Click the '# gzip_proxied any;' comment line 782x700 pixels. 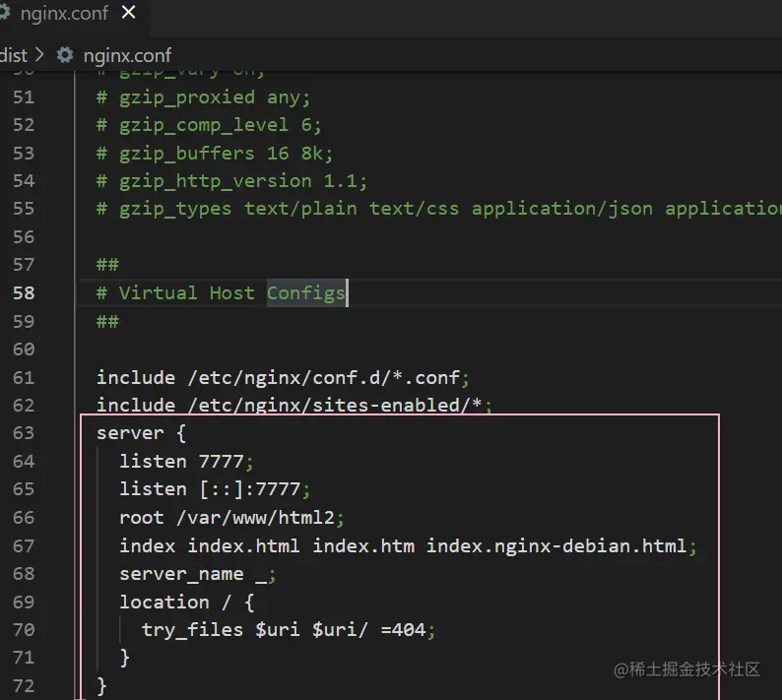click(x=203, y=97)
